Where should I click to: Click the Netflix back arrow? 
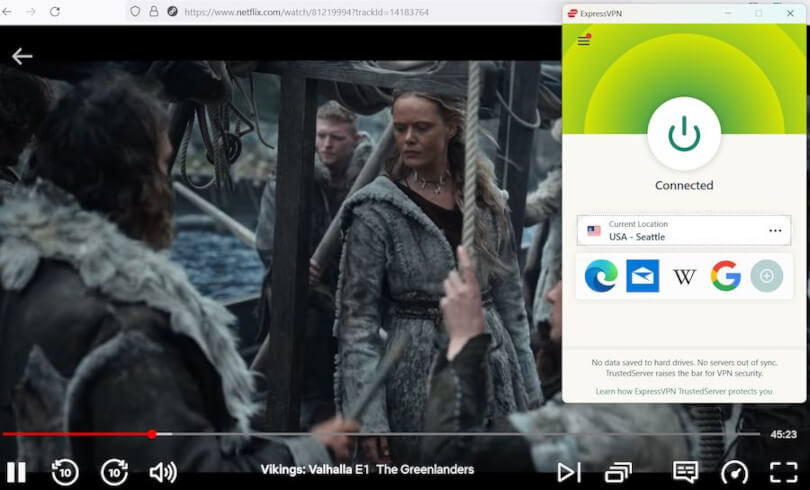[22, 56]
